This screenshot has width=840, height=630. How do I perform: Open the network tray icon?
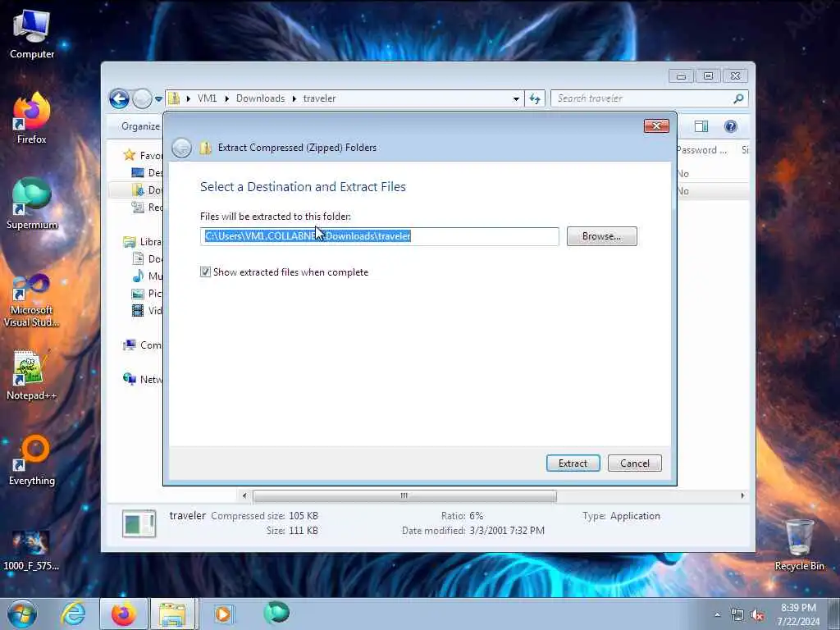pos(737,615)
